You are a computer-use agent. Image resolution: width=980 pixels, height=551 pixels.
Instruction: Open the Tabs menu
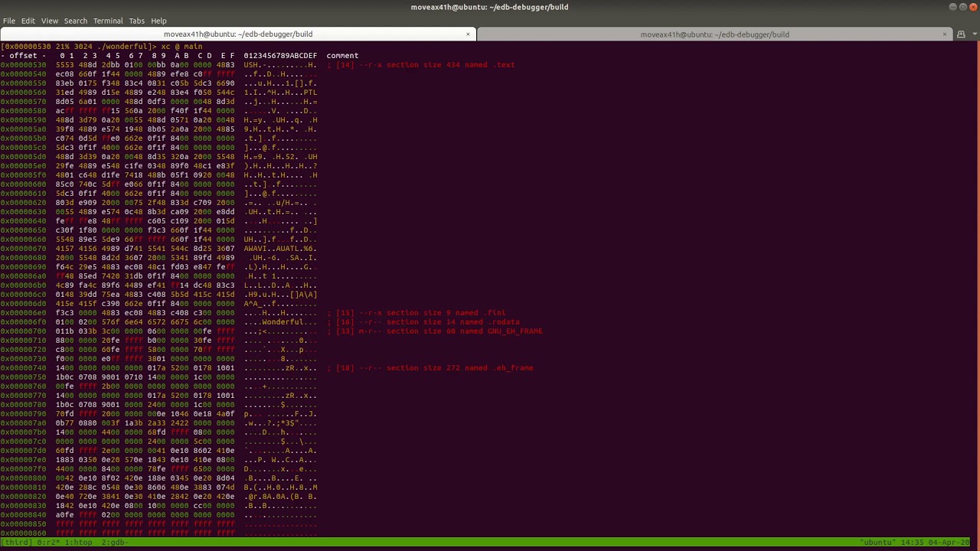coord(137,21)
